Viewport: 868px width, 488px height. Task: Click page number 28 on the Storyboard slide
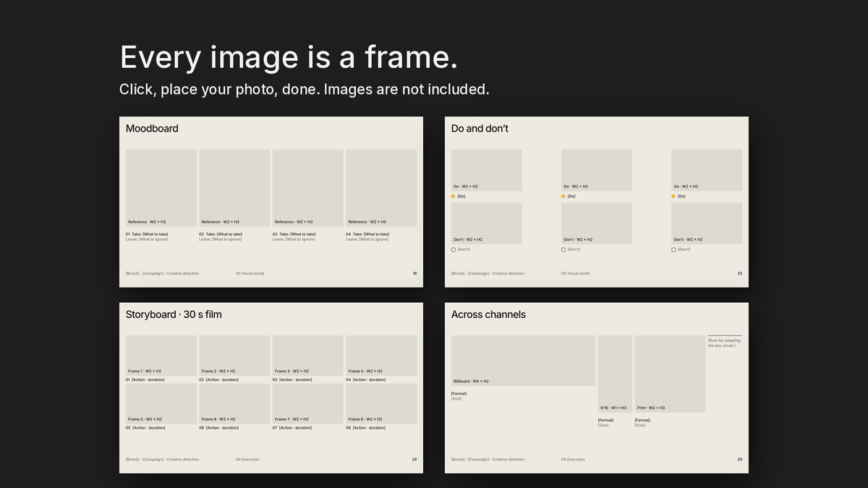point(414,459)
